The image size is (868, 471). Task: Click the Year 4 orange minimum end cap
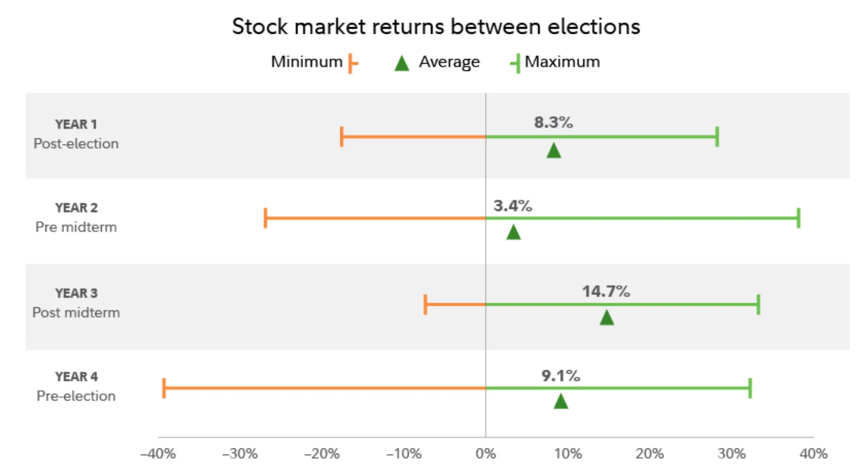(164, 388)
